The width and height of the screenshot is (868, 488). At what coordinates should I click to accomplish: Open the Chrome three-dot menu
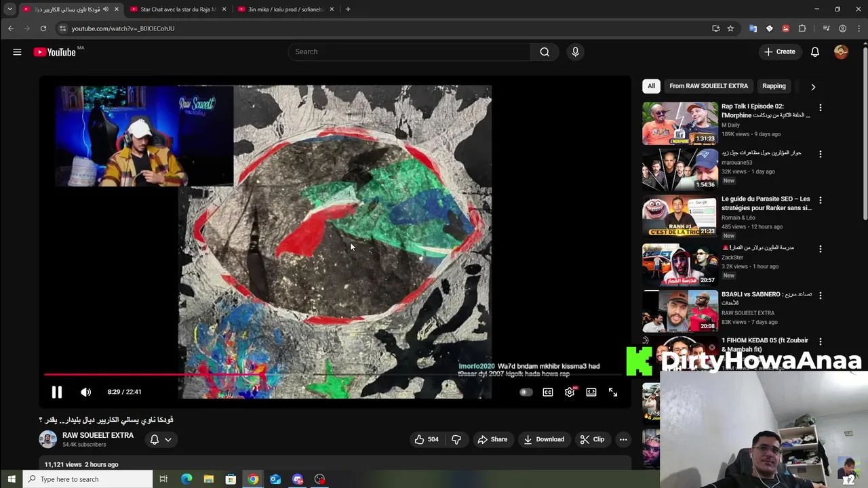pyautogui.click(x=858, y=28)
